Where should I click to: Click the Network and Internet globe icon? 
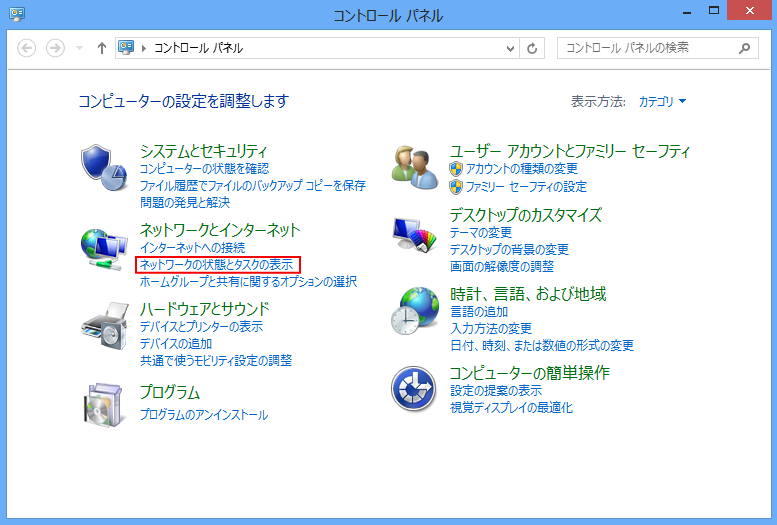tap(104, 249)
